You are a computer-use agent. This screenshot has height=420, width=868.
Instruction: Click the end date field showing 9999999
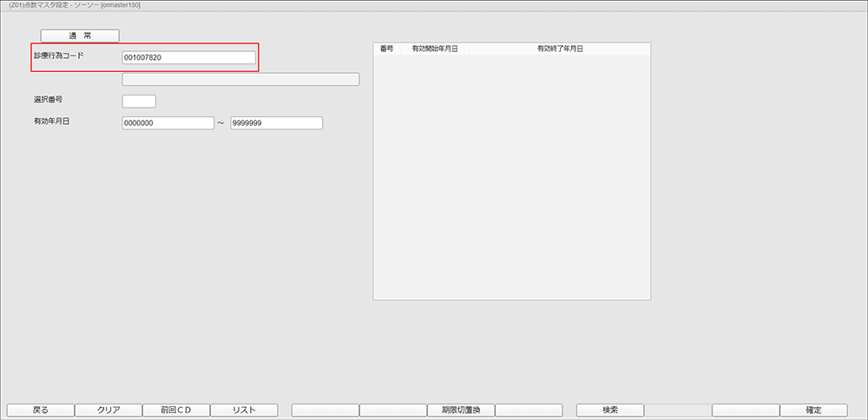pos(276,123)
